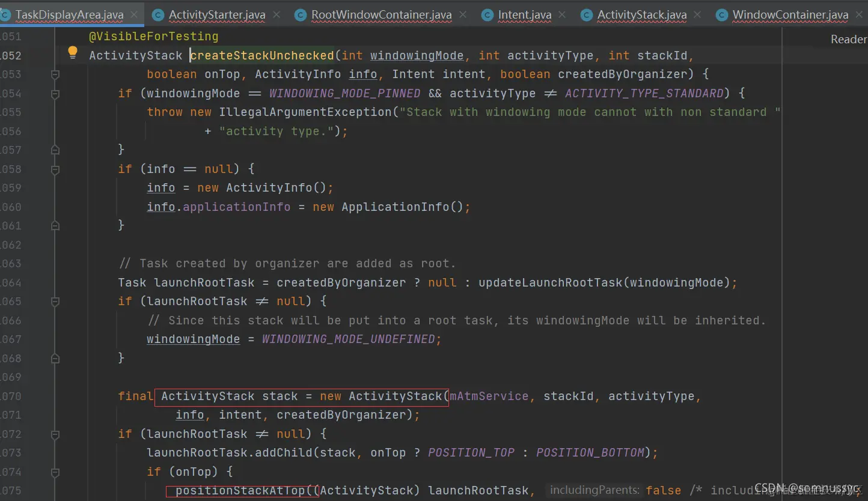
Task: Open the RootWindowContainer.java tab
Action: (x=382, y=14)
